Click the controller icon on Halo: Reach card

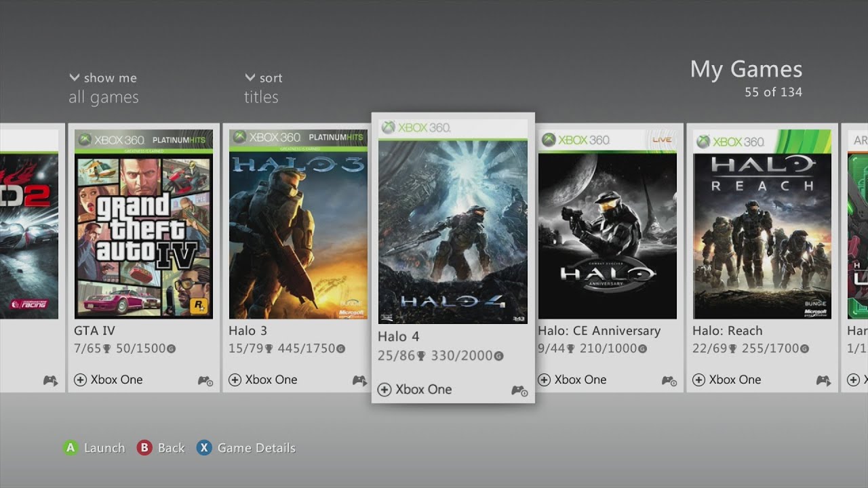[x=823, y=381]
